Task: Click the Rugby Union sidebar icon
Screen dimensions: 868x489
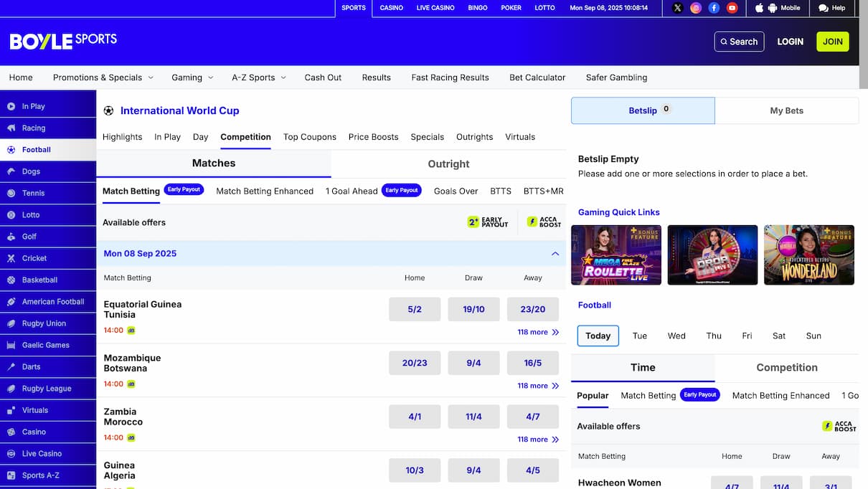Action: tap(11, 323)
